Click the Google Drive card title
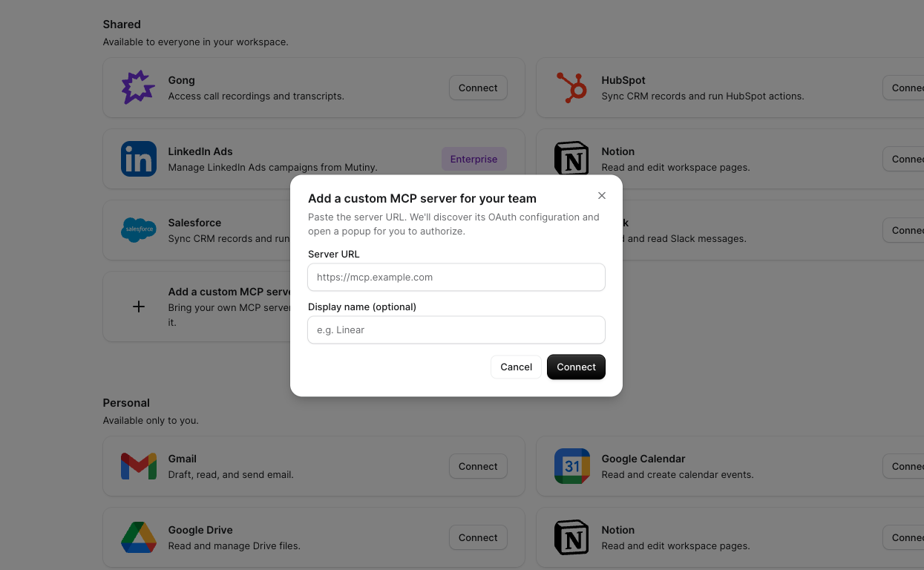The width and height of the screenshot is (924, 570). click(200, 530)
